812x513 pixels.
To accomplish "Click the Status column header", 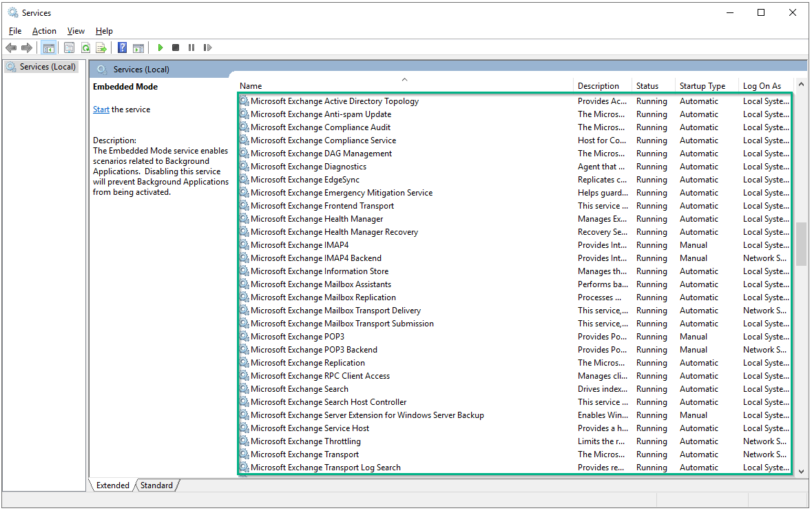I will (647, 86).
